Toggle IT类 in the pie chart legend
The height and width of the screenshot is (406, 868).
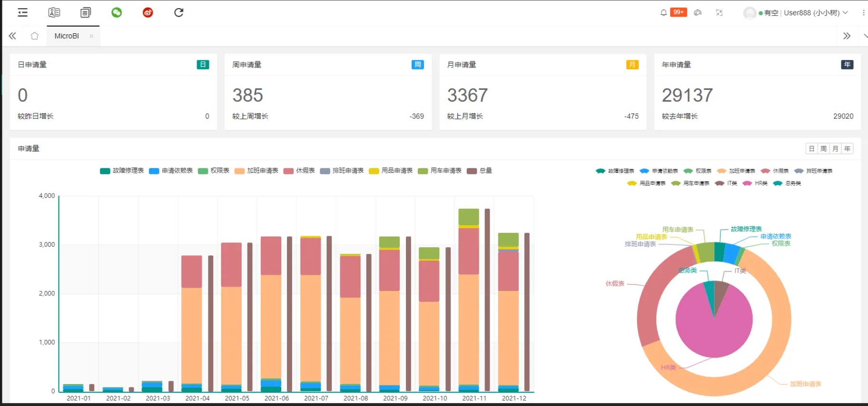(x=726, y=183)
